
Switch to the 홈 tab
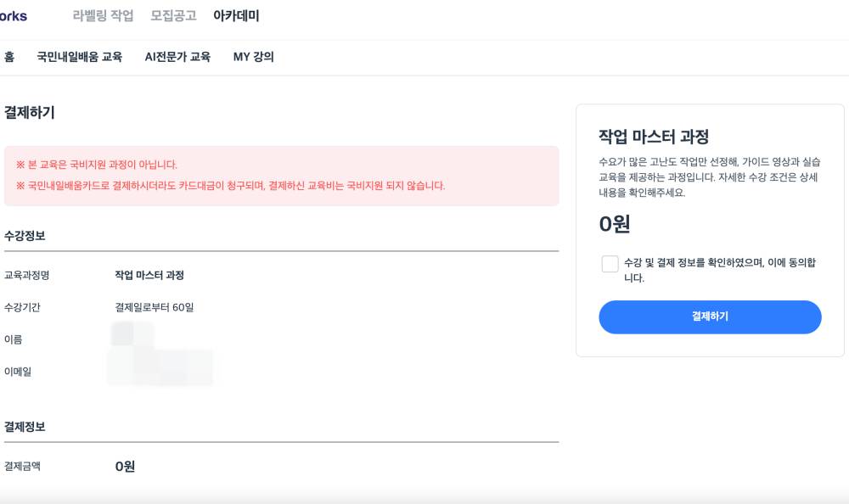(x=8, y=57)
